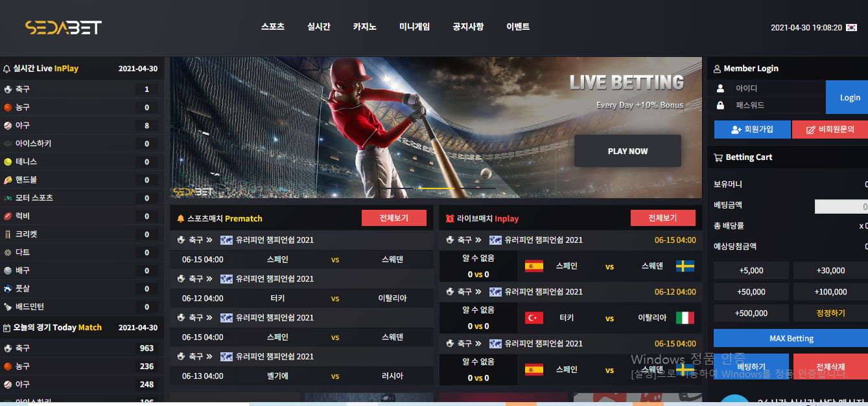Viewport: 868px width, 406px height.
Task: Click the 회원가입 sign-up button
Action: [x=753, y=130]
